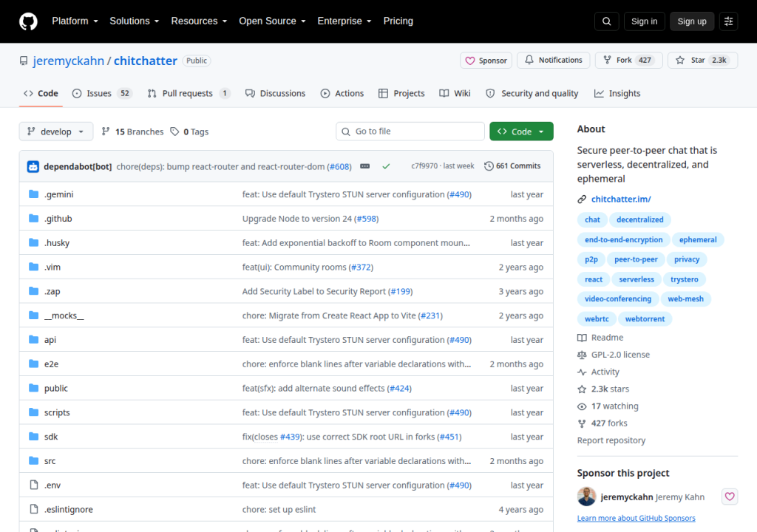Image resolution: width=757 pixels, height=532 pixels.
Task: Click the Readme book icon
Action: click(582, 338)
